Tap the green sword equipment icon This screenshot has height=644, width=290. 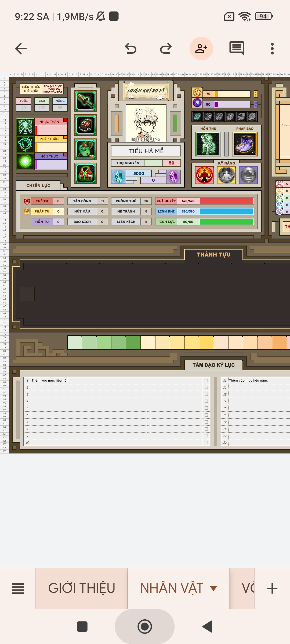[86, 101]
